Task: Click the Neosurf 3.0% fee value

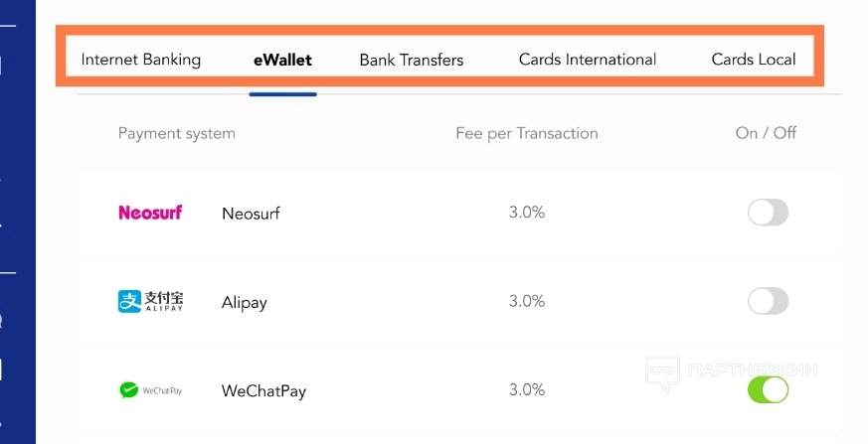Action: coord(527,213)
